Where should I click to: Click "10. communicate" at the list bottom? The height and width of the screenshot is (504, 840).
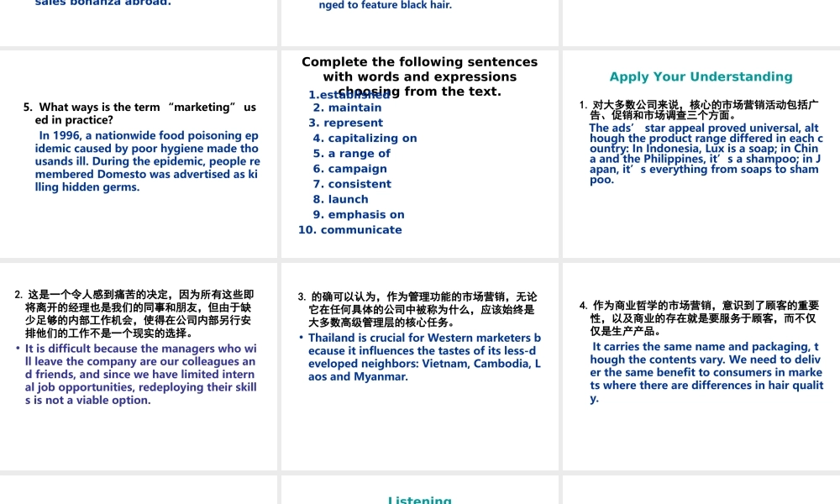click(349, 229)
